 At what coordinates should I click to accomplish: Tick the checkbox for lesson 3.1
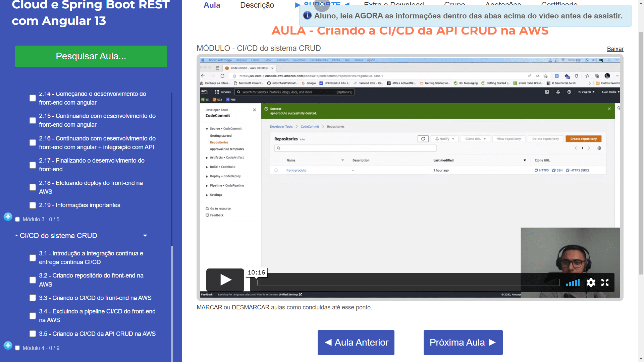point(33,258)
